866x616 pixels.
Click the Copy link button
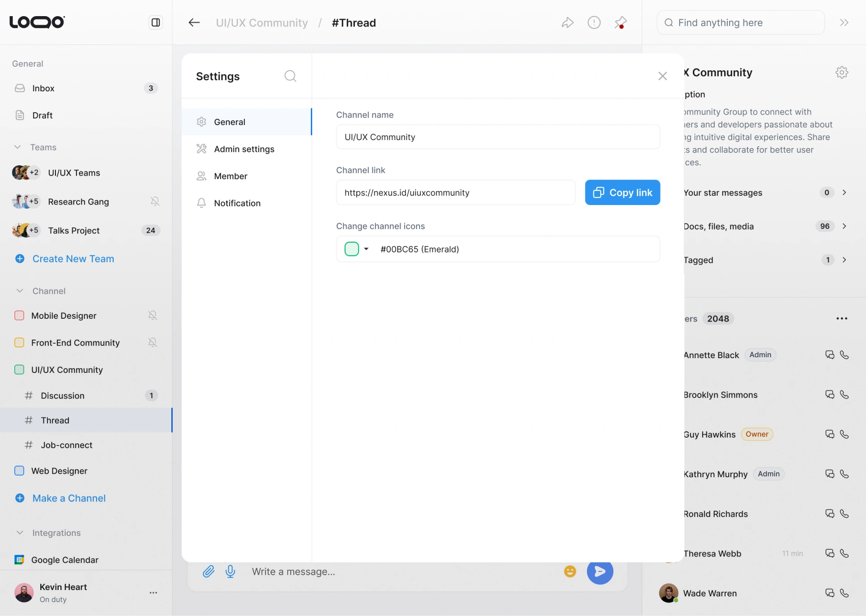tap(622, 192)
